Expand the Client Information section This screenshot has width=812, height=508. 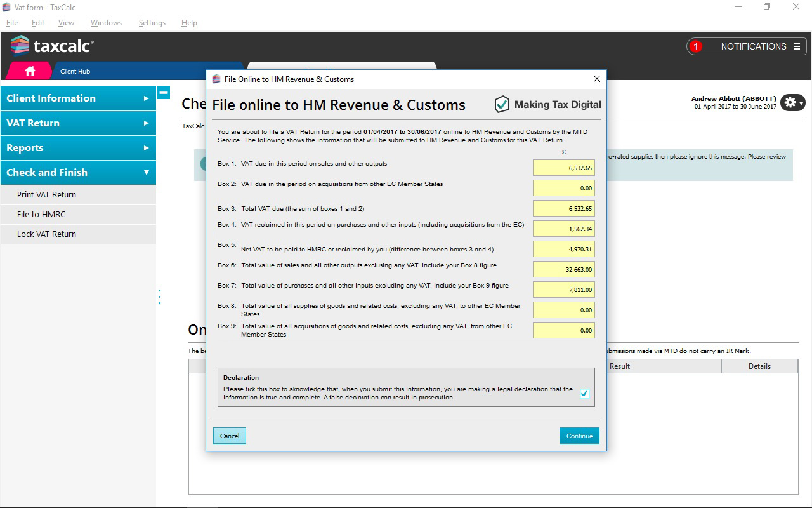coord(77,98)
